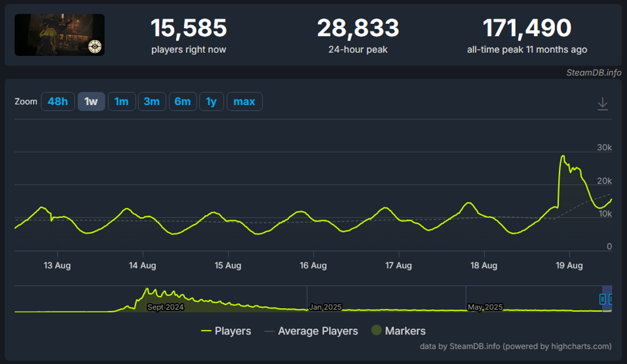This screenshot has height=364, width=627.
Task: Open the chart download menu icon
Action: click(603, 104)
